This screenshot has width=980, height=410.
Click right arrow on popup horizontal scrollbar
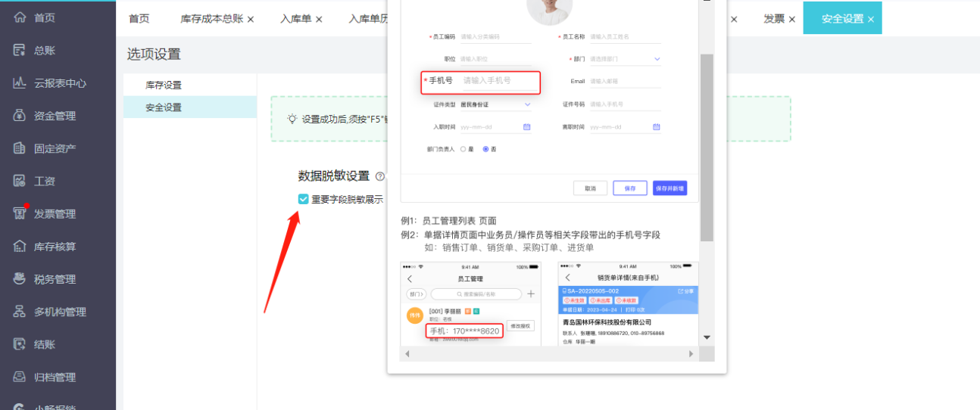click(x=691, y=354)
